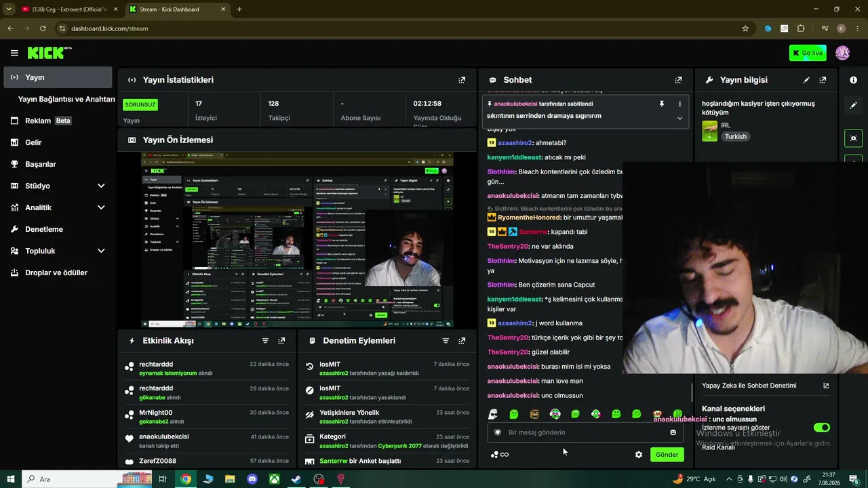Open Reklam Beta in the sidebar
The height and width of the screenshot is (488, 868).
(58, 121)
